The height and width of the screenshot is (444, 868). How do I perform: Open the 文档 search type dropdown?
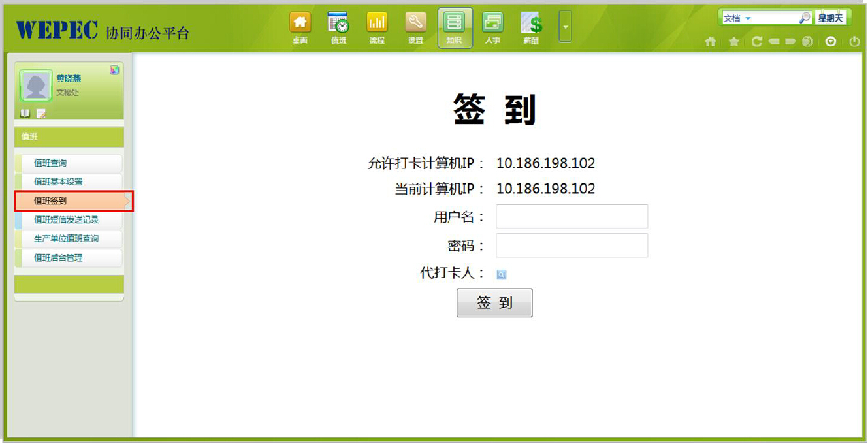737,18
